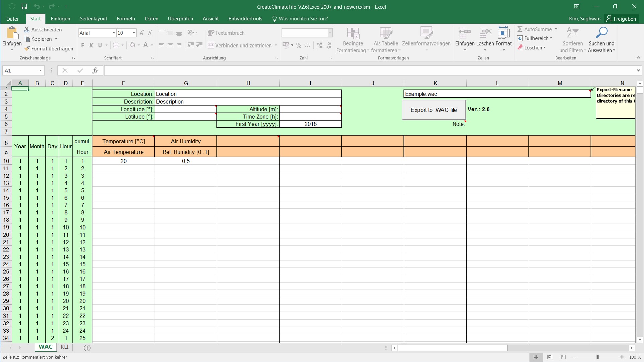Image resolution: width=644 pixels, height=362 pixels.
Task: Expand the font size dropdown
Action: coord(134,33)
